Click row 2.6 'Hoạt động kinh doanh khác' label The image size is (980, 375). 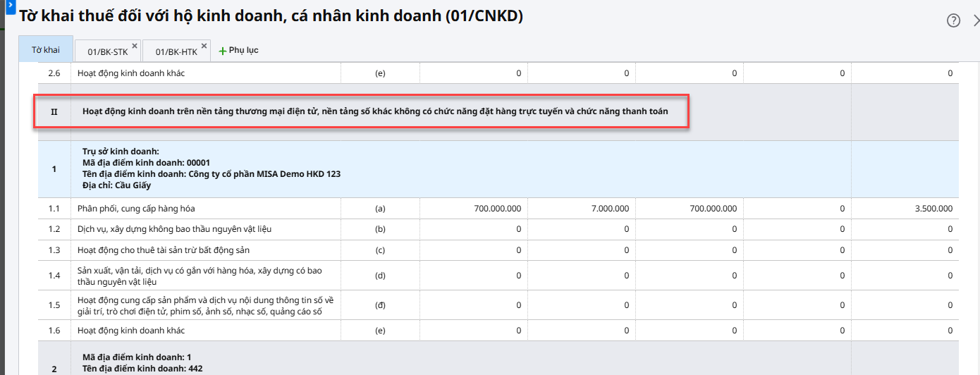131,73
